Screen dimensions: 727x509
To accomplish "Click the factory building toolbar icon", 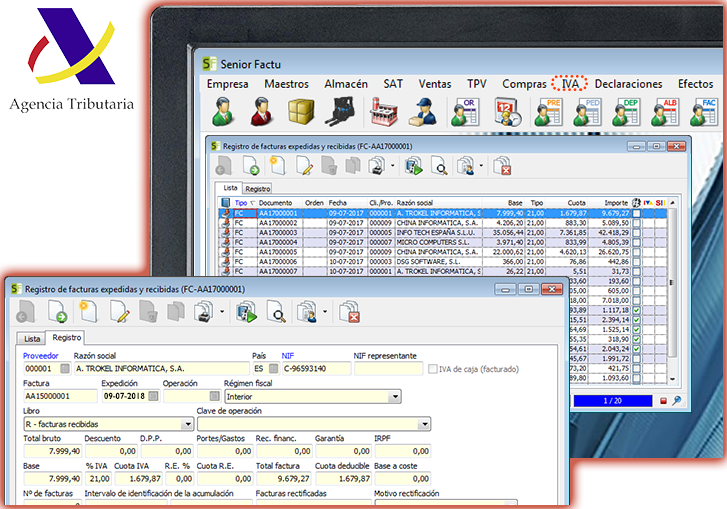I will point(383,112).
